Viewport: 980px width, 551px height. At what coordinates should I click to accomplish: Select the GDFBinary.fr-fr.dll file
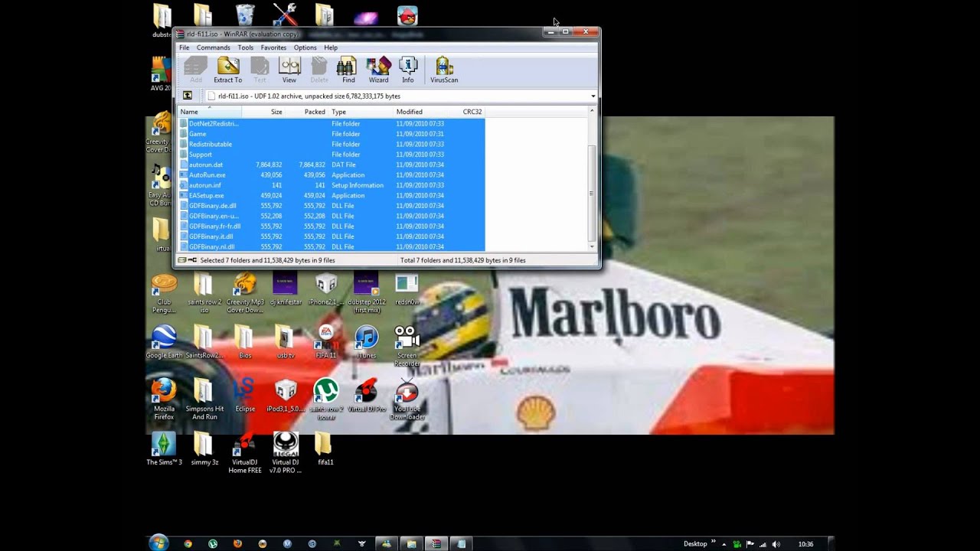pyautogui.click(x=332, y=227)
